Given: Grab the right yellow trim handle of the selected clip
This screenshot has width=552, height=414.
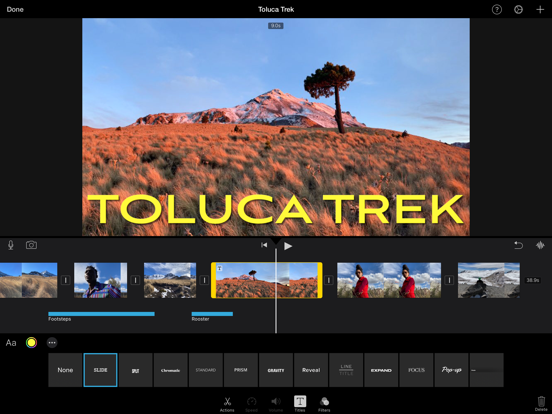Looking at the screenshot, I should 320,280.
